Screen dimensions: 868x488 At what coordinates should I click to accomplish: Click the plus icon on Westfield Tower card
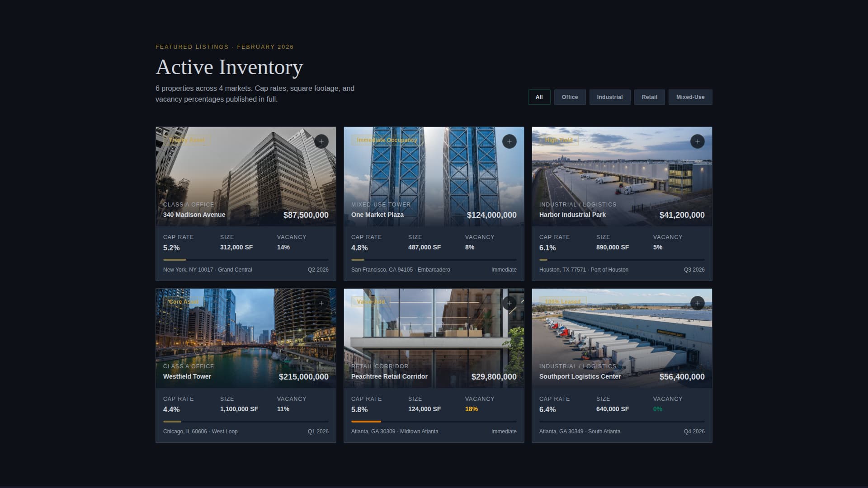pos(321,303)
